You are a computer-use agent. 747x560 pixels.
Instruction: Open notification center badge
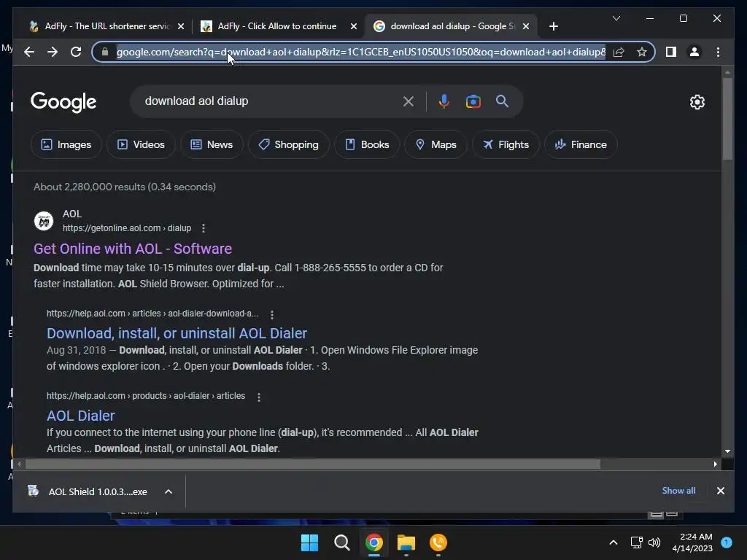pos(727,542)
